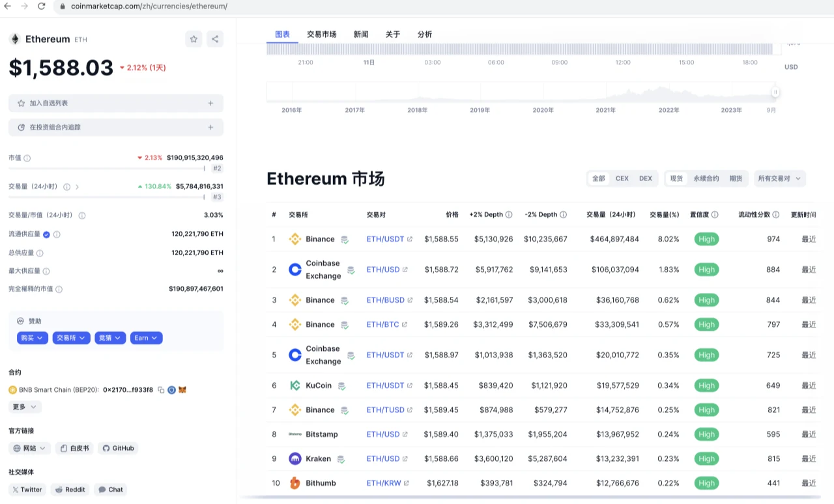Click info icon next to 市值

click(27, 158)
